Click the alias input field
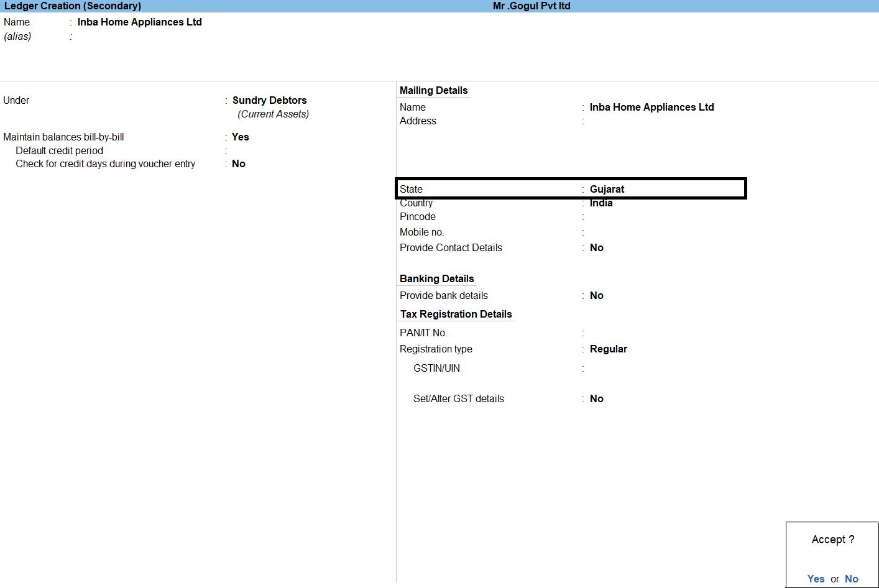Viewport: 879px width, 588px height. point(139,37)
